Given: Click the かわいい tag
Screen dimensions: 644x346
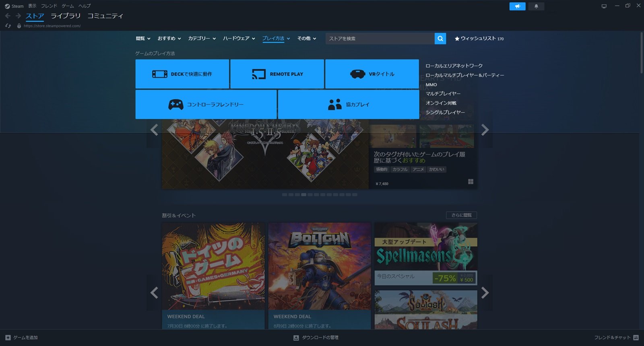Looking at the screenshot, I should 437,170.
